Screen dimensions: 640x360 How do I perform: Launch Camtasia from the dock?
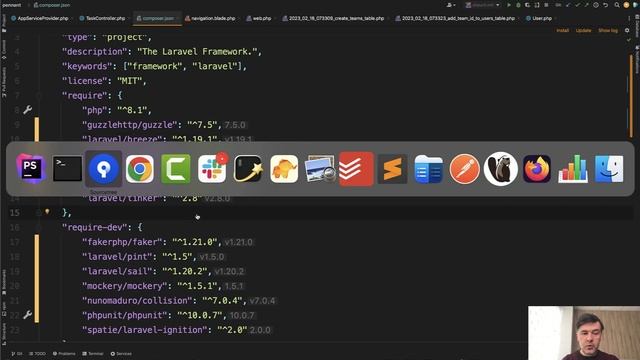click(176, 169)
